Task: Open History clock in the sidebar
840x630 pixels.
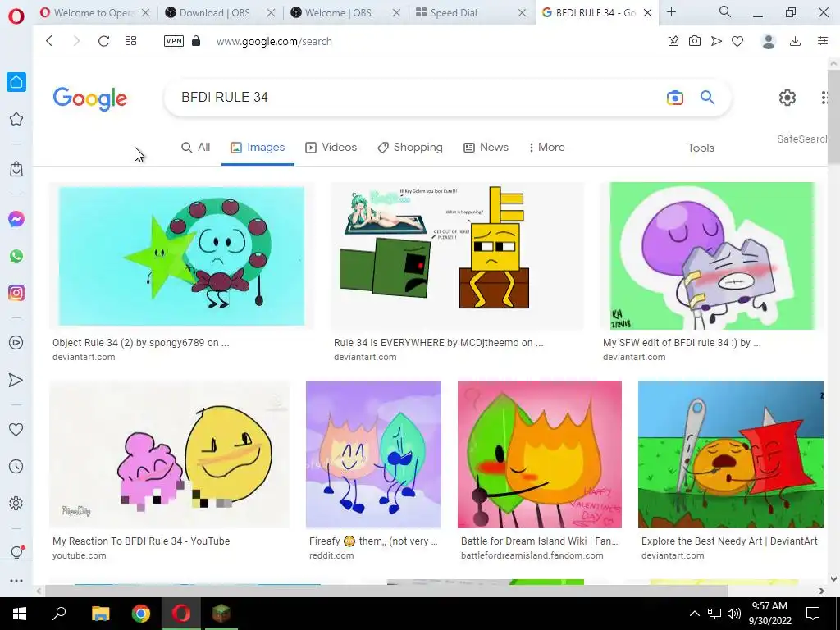Action: [16, 466]
